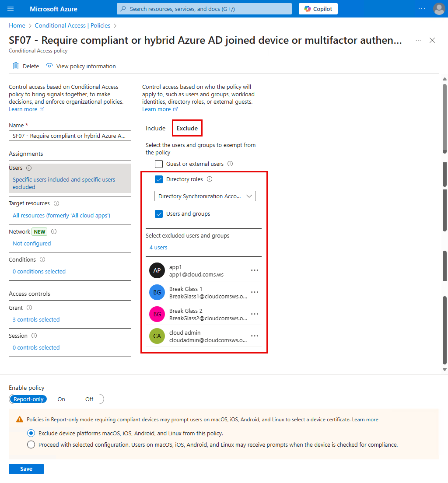Check the Guest or external users box
Screen dimensions: 448x483
(x=159, y=164)
